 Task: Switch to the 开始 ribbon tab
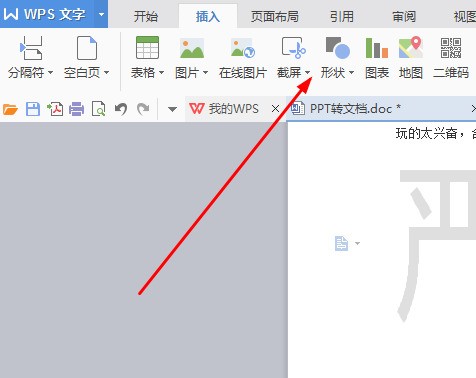pos(146,16)
